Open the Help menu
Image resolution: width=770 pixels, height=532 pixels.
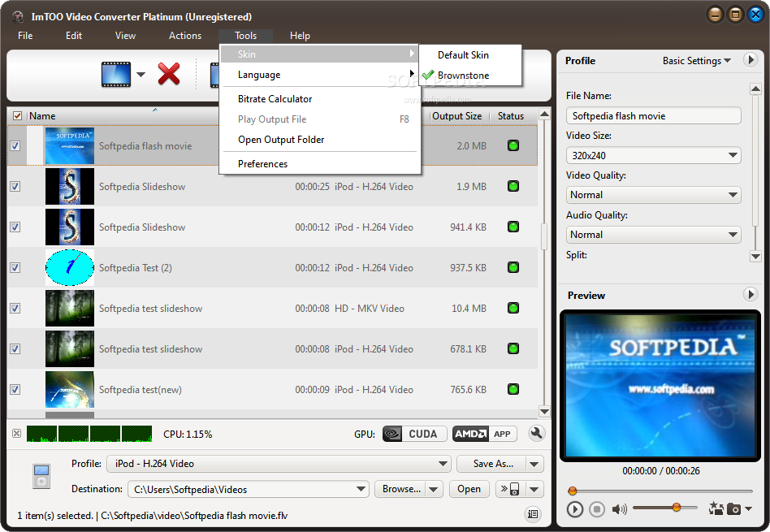(x=300, y=36)
